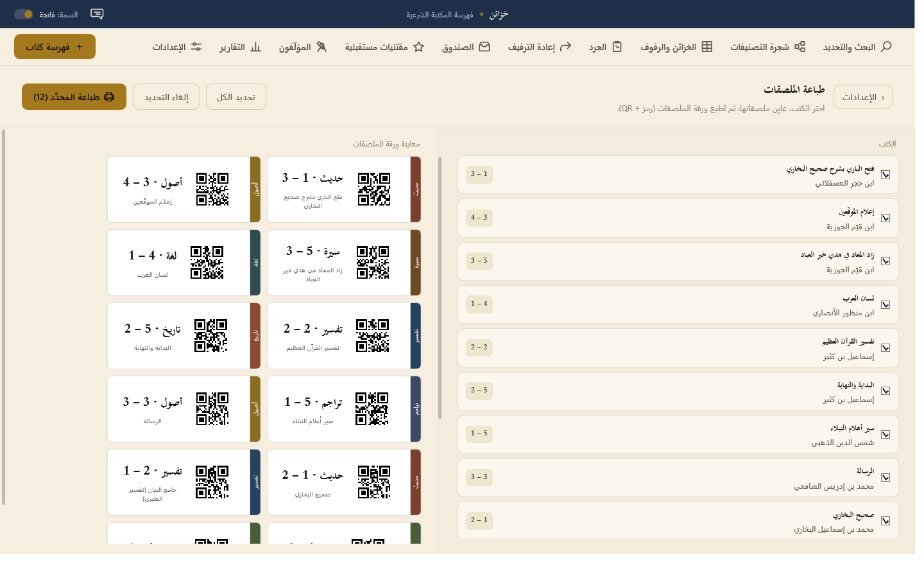
Task: Uncheck زاد المعاد checkbox
Action: pos(886,261)
